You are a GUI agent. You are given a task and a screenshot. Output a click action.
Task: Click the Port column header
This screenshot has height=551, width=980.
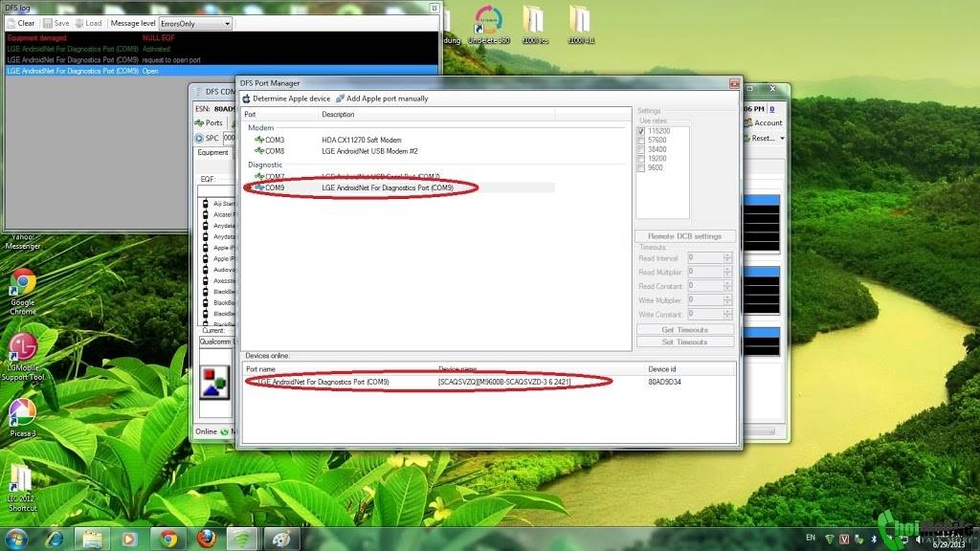[x=280, y=115]
